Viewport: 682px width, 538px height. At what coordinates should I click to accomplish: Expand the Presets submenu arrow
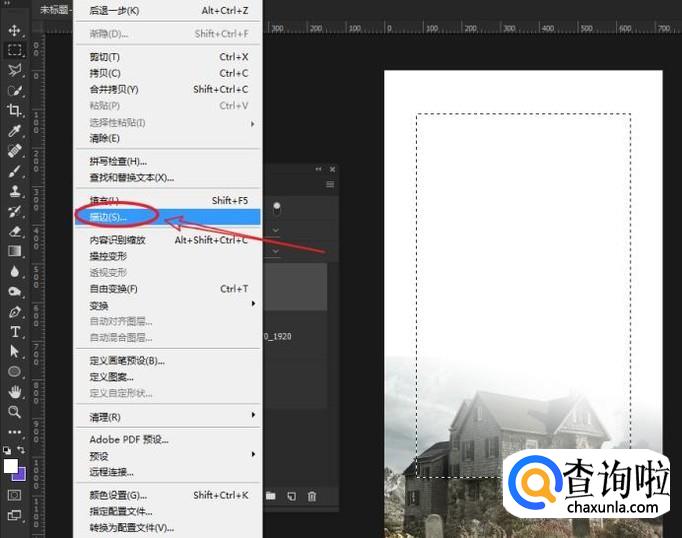253,454
